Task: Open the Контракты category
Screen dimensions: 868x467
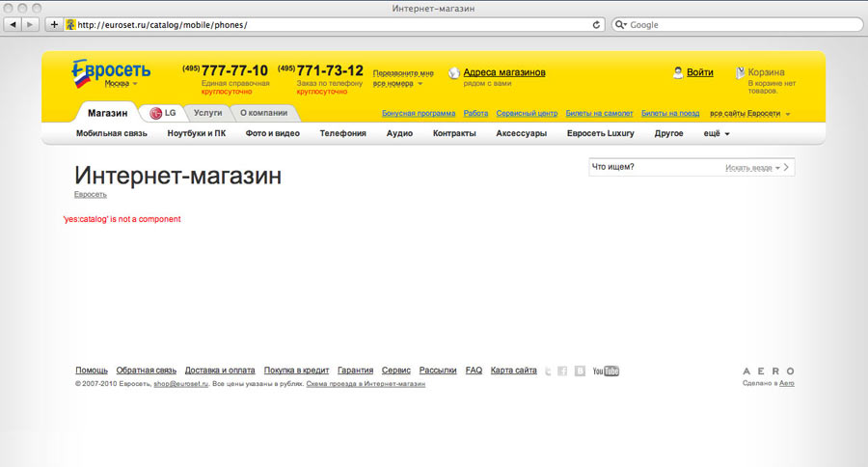Action: point(454,133)
